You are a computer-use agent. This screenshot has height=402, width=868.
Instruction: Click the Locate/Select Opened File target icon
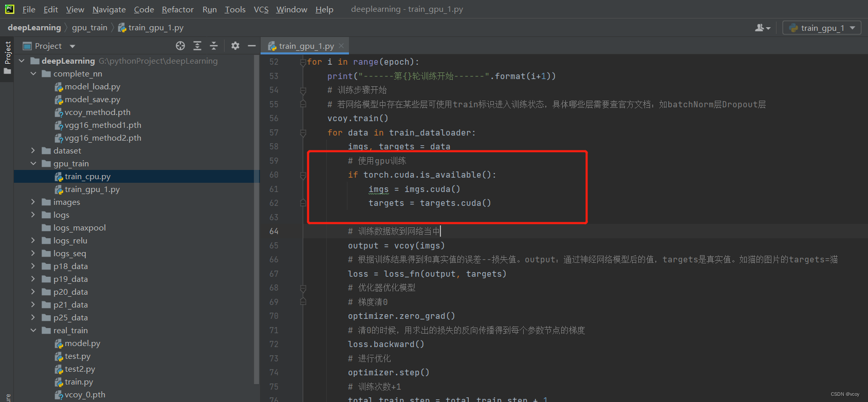[x=180, y=46]
